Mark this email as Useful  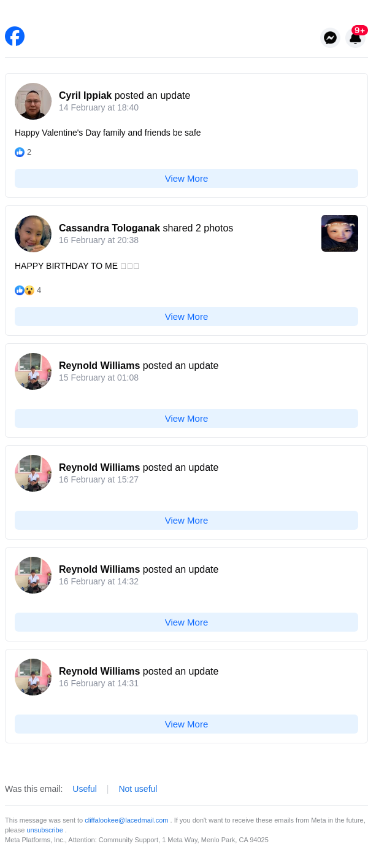click(x=85, y=789)
